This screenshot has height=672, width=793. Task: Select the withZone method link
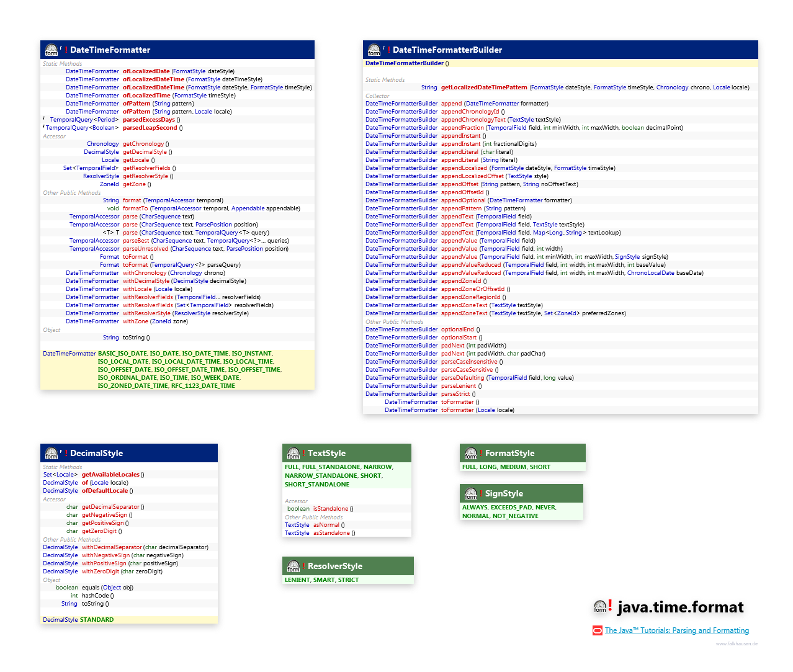tap(135, 321)
